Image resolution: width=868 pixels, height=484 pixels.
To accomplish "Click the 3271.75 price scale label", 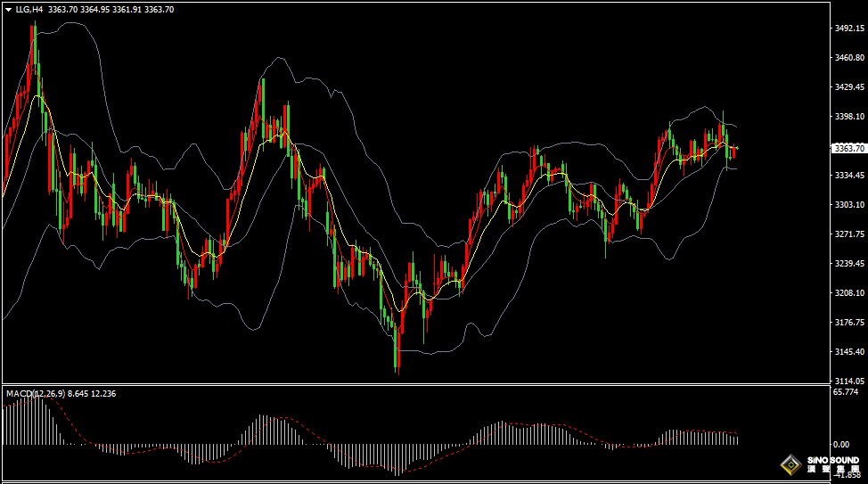I will pos(848,234).
